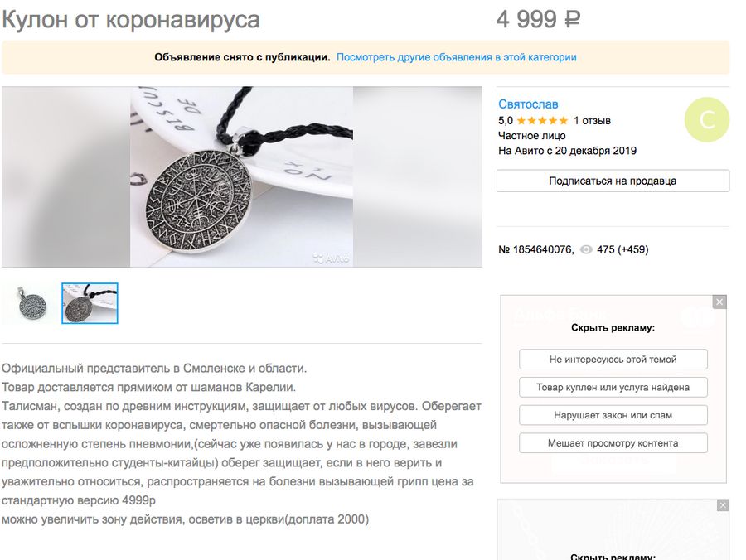Click the blurred left side of the photo
The width and height of the screenshot is (746, 560).
[x=66, y=176]
